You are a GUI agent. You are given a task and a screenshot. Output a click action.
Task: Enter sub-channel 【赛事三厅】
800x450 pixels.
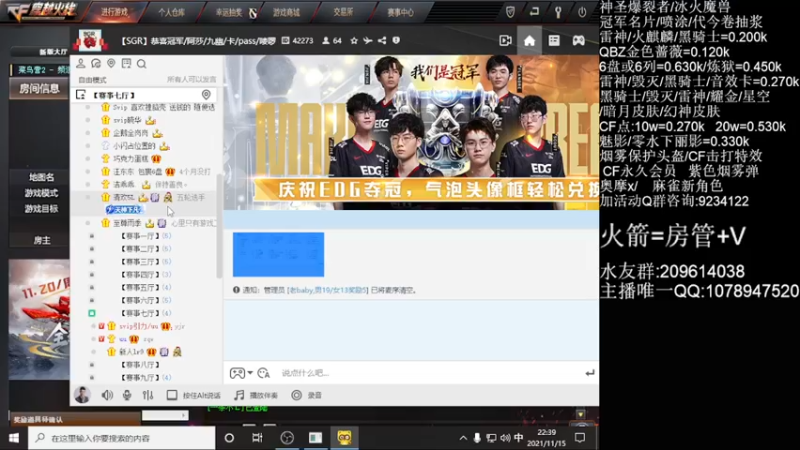[x=140, y=262]
